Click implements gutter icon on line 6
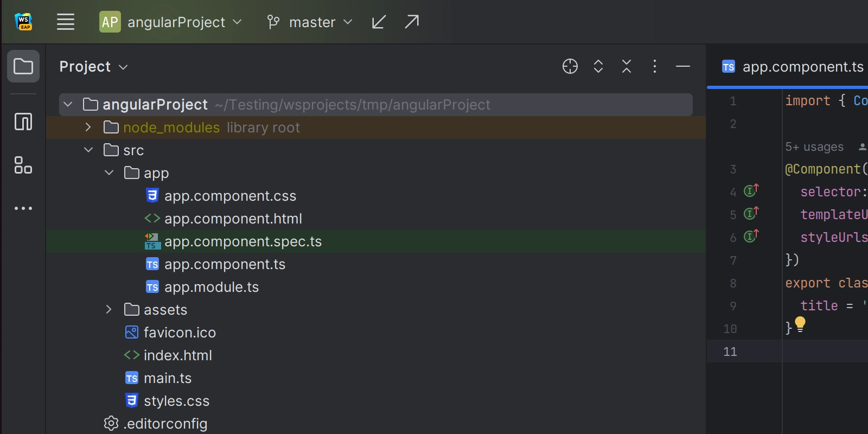The height and width of the screenshot is (434, 868). pos(751,236)
